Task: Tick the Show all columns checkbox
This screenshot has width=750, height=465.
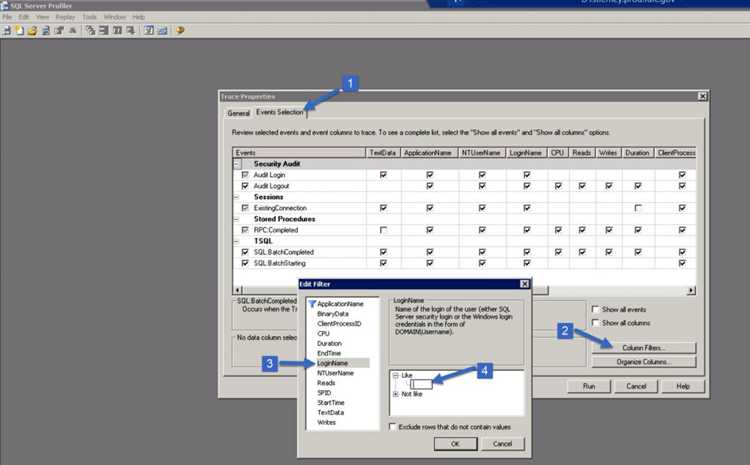Action: pyautogui.click(x=596, y=324)
